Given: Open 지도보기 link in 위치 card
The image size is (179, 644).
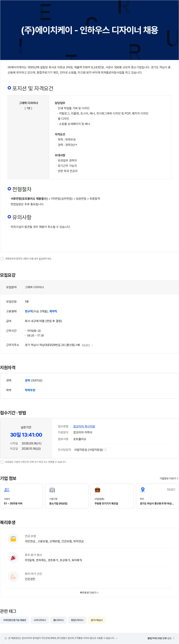Looking at the screenshot, I should (x=171, y=489).
